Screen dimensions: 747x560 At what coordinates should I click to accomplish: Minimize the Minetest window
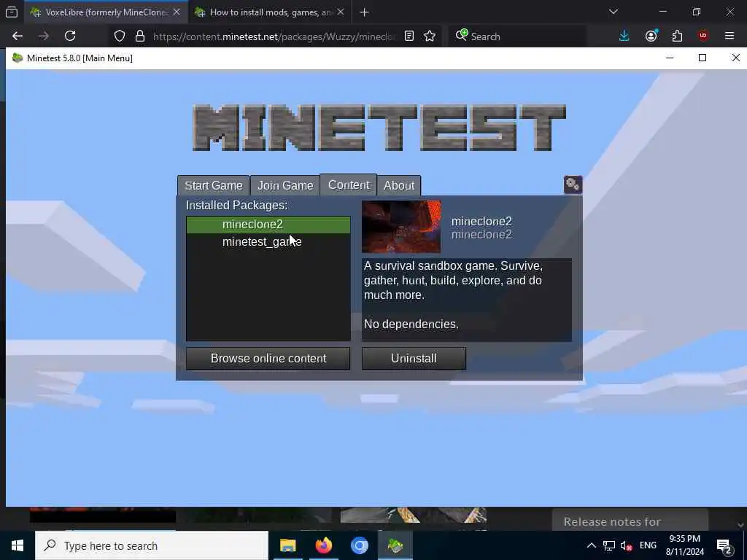click(670, 58)
